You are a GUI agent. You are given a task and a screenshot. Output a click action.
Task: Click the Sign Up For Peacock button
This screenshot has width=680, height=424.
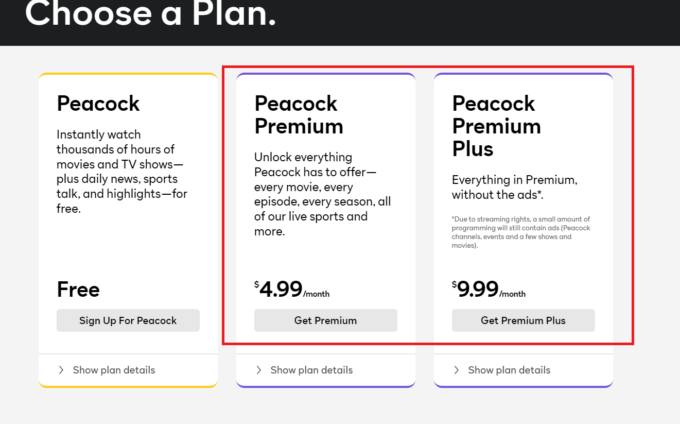click(128, 320)
